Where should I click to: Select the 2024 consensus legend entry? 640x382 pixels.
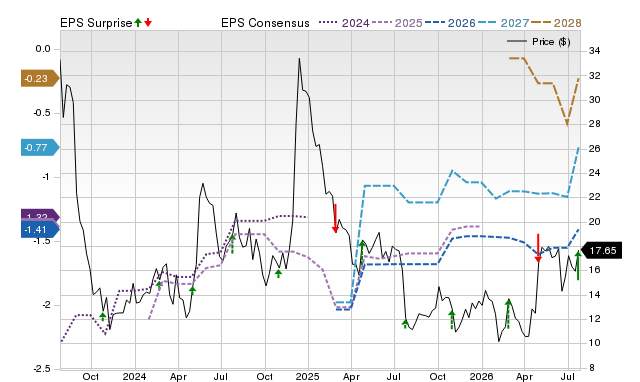click(x=344, y=23)
